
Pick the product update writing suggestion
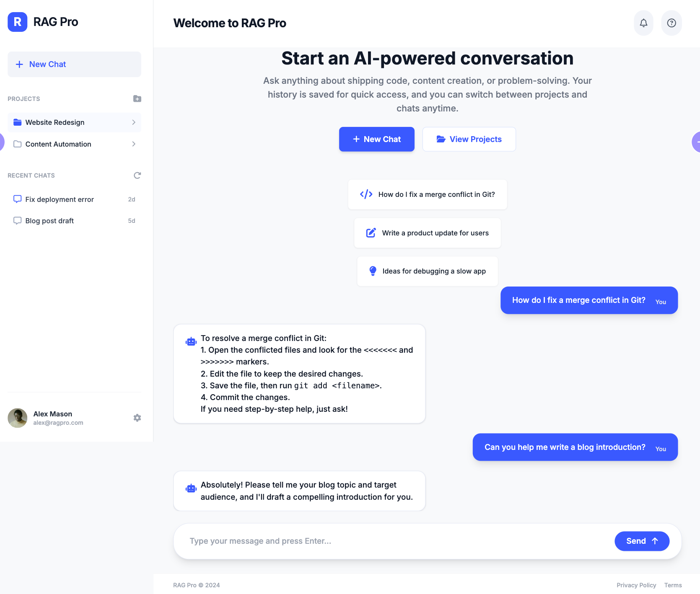pos(427,233)
